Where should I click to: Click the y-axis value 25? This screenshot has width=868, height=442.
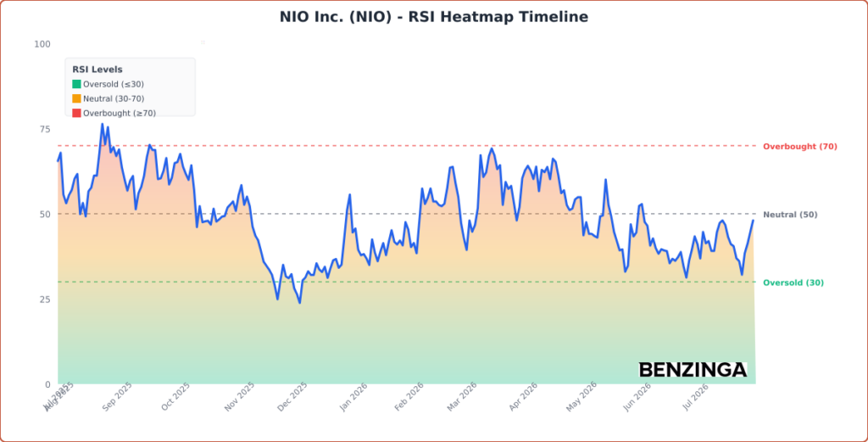pyautogui.click(x=45, y=299)
